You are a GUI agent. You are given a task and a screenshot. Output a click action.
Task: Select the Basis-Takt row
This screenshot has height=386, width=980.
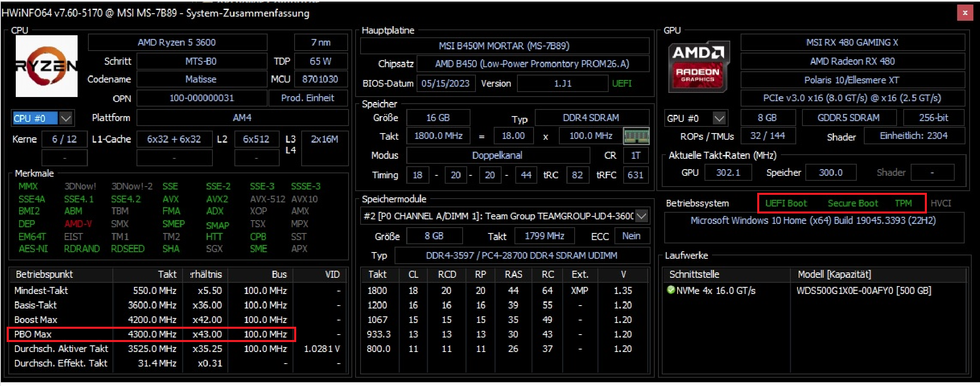pos(178,305)
